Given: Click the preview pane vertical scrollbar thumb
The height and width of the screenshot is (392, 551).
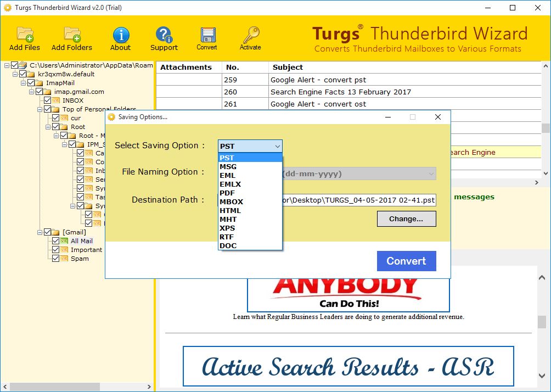Looking at the screenshot, I should [542, 321].
